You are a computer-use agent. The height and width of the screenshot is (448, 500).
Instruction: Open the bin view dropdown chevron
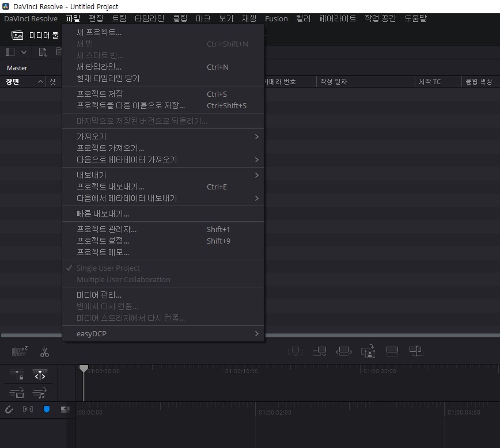(24, 52)
